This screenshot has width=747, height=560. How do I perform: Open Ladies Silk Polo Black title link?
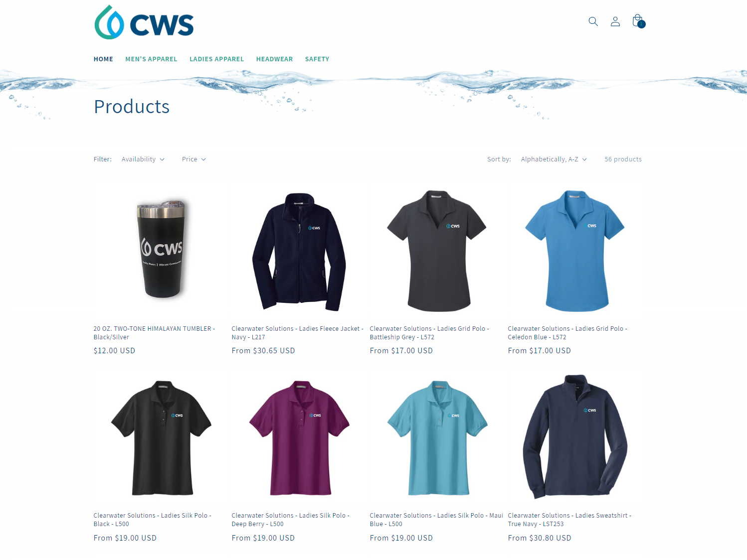click(153, 520)
